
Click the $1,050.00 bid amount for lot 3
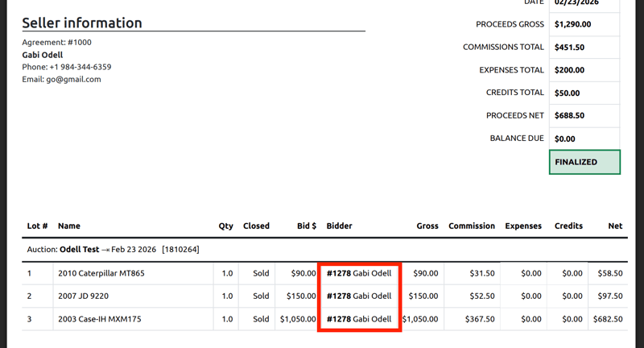coord(298,319)
